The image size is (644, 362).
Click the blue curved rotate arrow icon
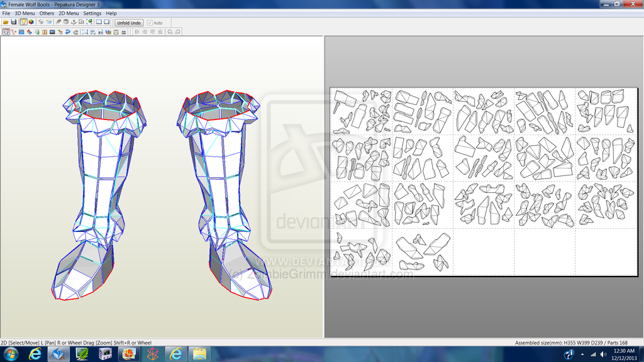(x=68, y=32)
